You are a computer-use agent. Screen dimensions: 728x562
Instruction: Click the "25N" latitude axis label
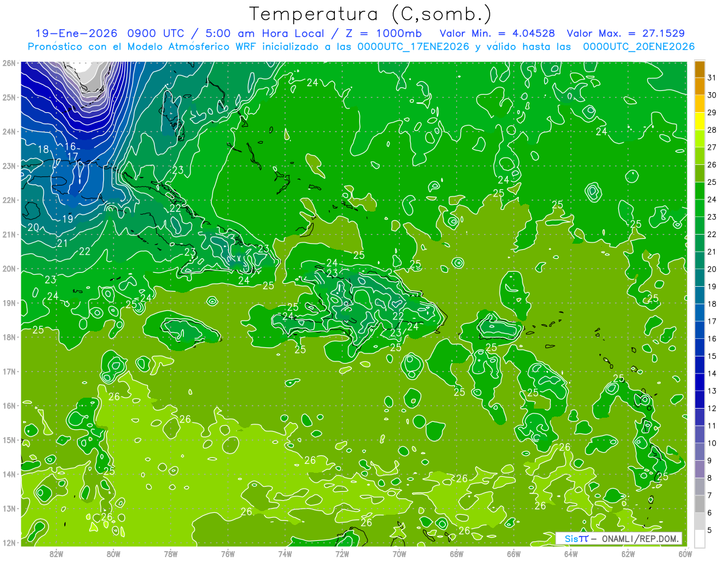click(8, 97)
